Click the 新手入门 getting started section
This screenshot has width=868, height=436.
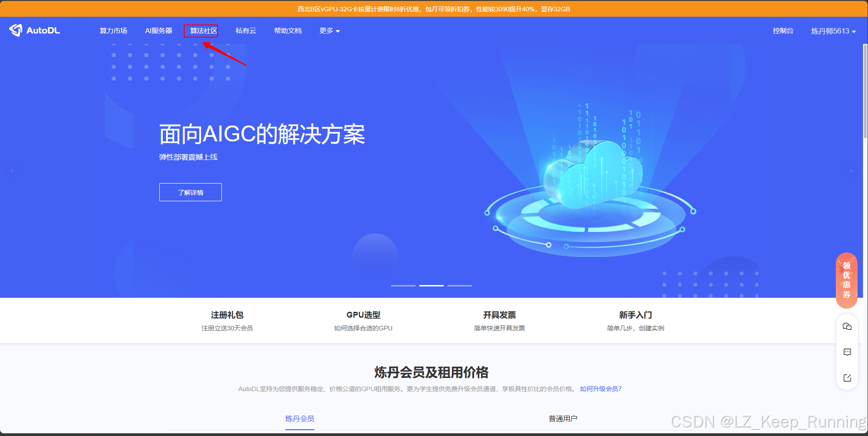pos(635,320)
